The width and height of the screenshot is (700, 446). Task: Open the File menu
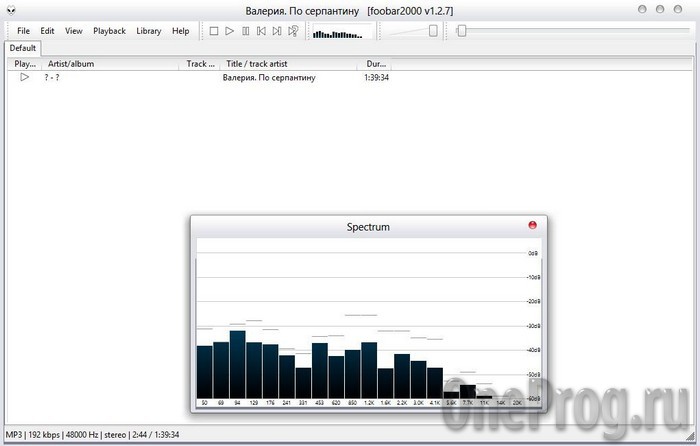24,31
